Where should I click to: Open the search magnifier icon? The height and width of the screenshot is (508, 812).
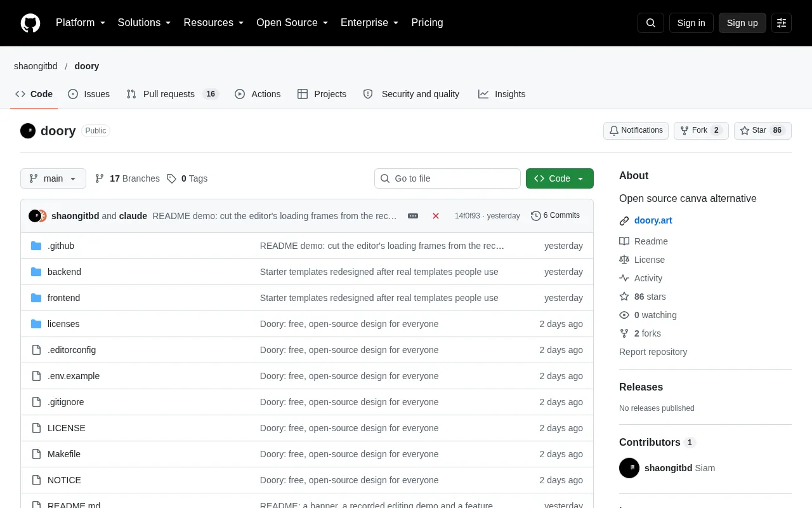tap(651, 23)
